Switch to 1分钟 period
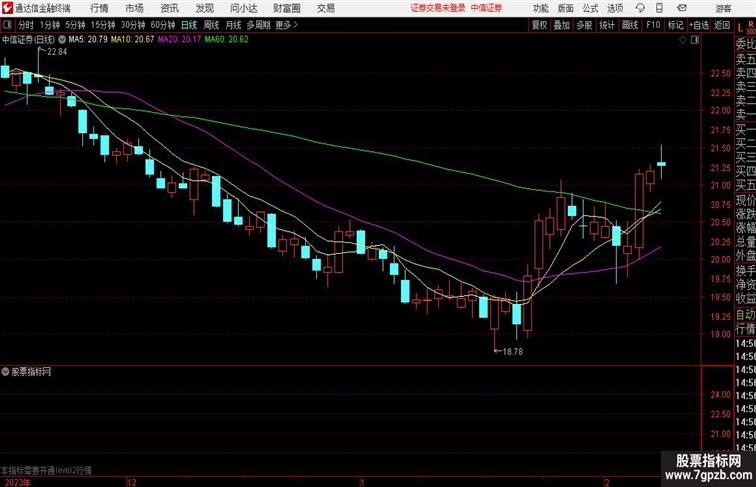The height and width of the screenshot is (487, 756). pyautogui.click(x=50, y=25)
